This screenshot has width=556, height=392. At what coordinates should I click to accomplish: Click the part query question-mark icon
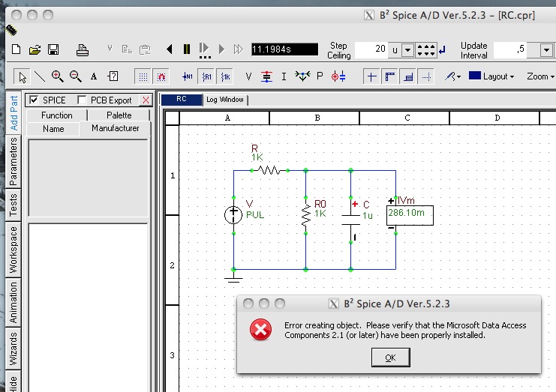113,76
